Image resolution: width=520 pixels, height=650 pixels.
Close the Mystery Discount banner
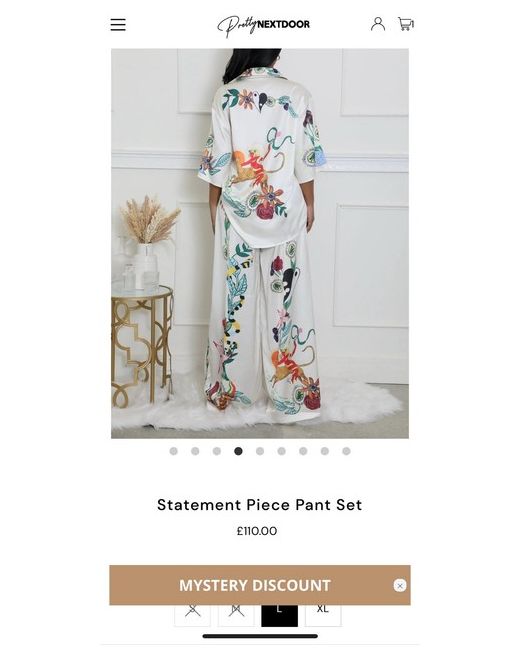click(x=400, y=585)
